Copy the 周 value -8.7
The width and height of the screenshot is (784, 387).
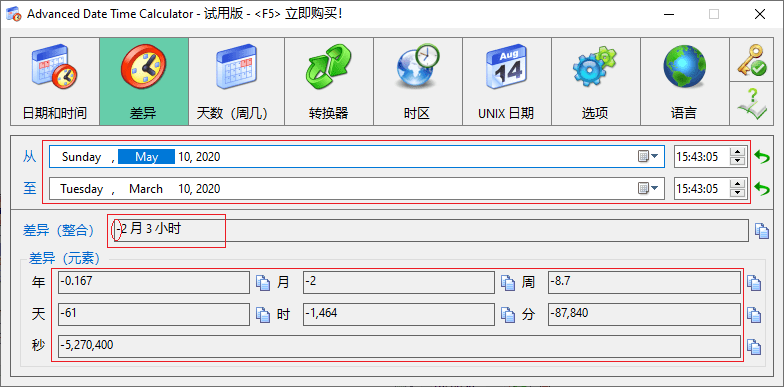click(754, 283)
